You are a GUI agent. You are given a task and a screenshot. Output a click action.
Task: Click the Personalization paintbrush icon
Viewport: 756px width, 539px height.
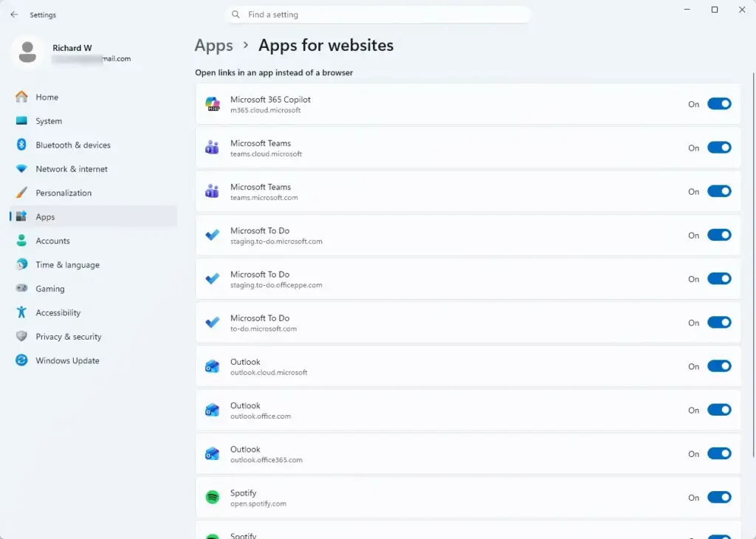tap(21, 193)
